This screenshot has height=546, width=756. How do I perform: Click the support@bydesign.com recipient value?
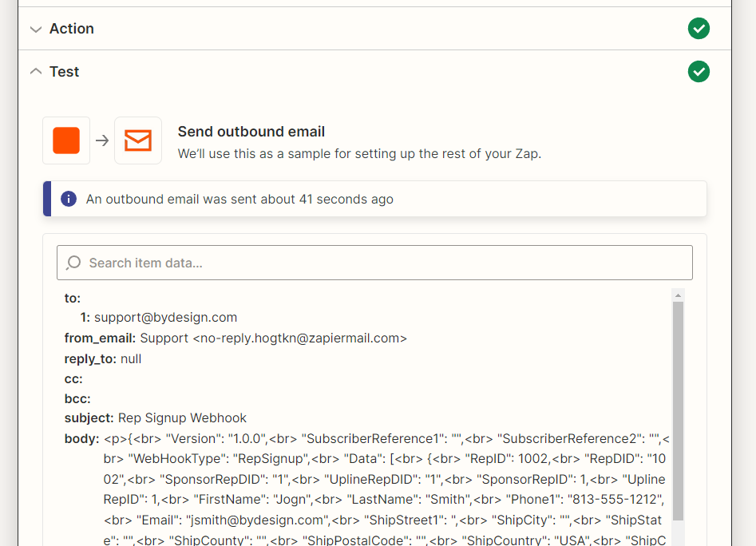tap(165, 317)
